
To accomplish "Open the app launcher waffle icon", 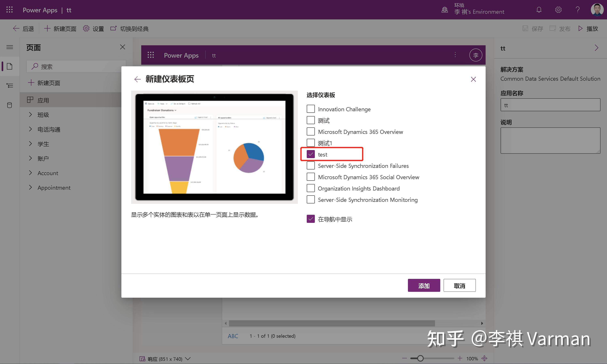I will (x=9, y=10).
